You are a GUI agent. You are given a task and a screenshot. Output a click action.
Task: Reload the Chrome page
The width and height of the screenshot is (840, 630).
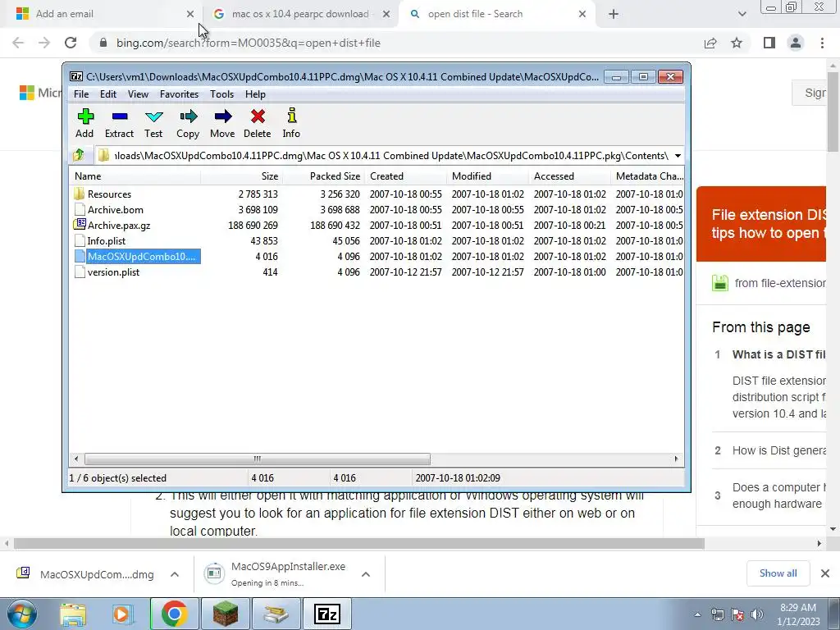tap(71, 43)
